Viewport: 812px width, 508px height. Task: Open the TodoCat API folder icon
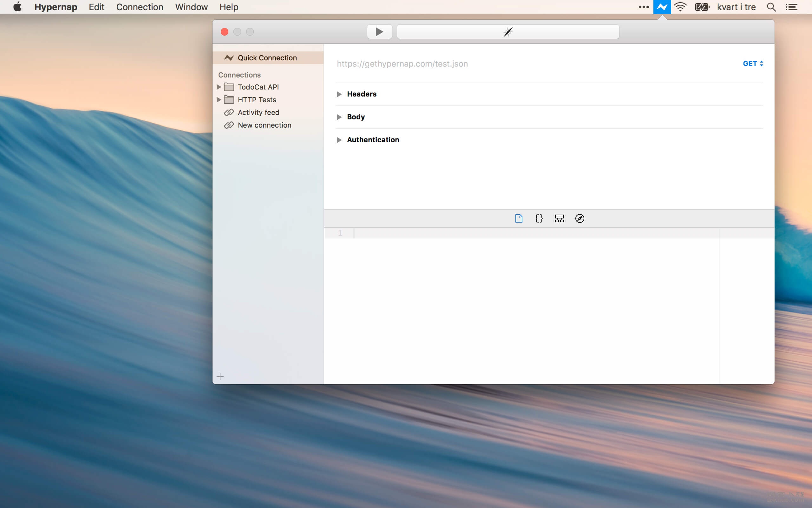[x=229, y=87]
